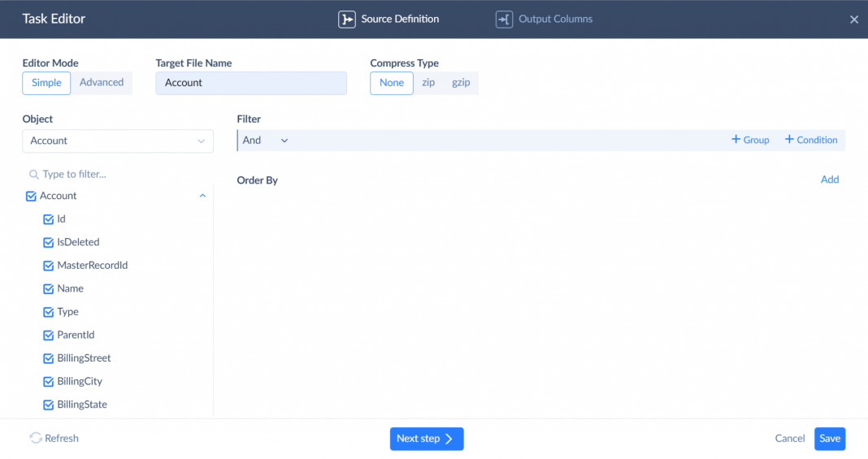This screenshot has height=459, width=868.
Task: Click the plus icon next to Group
Action: 736,140
